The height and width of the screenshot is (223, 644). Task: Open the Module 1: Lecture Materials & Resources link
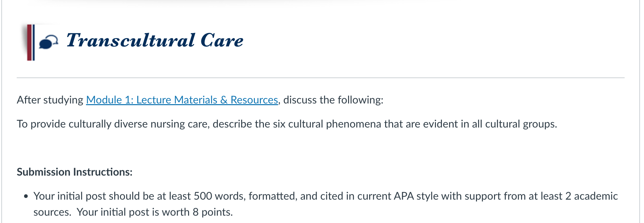click(182, 100)
